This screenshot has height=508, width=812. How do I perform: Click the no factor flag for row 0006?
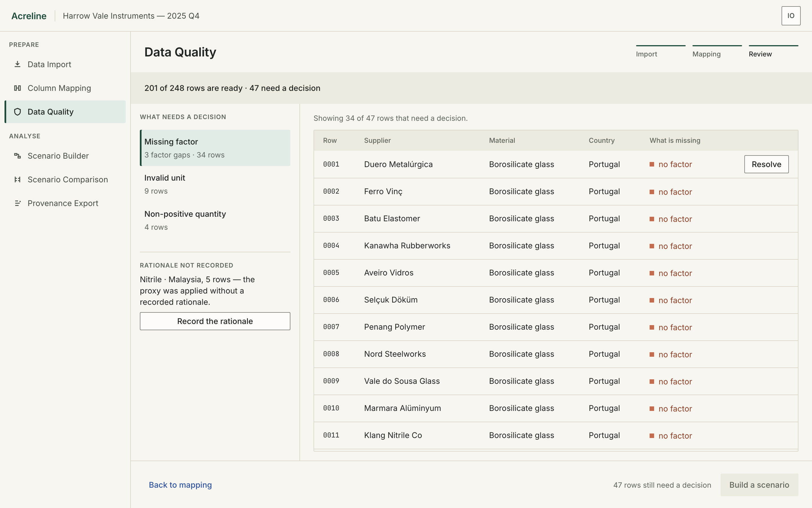pyautogui.click(x=670, y=300)
